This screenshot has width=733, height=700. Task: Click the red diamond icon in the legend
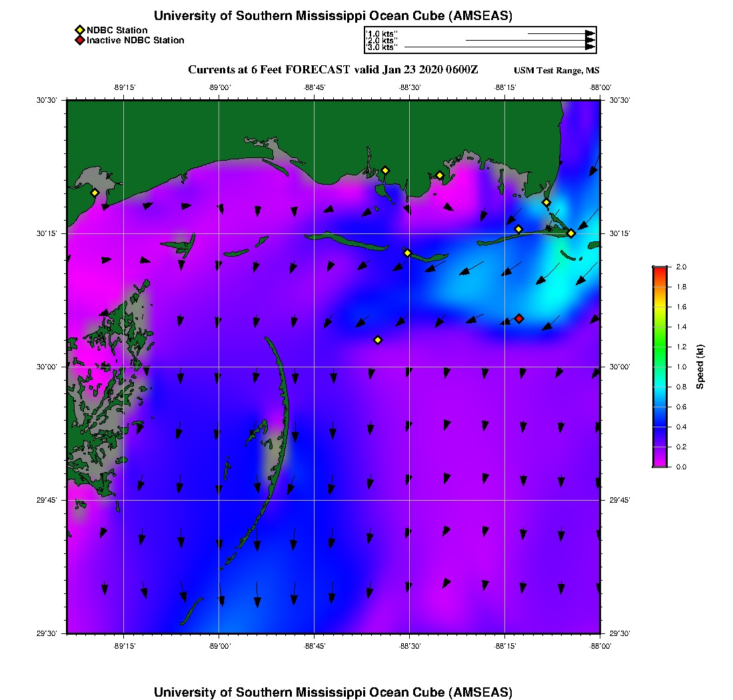[x=80, y=40]
